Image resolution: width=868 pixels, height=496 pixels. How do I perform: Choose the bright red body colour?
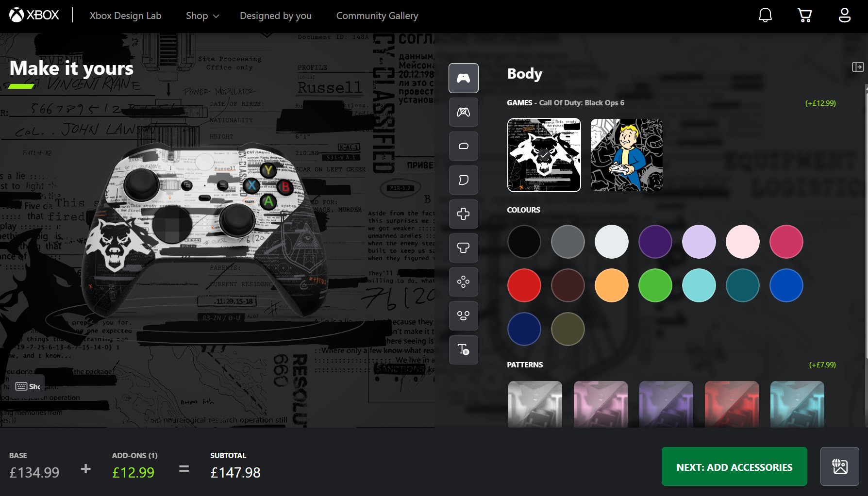tap(524, 285)
